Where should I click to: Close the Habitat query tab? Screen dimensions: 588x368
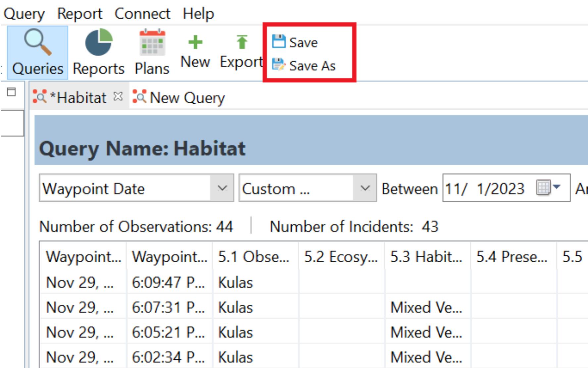[x=118, y=97]
